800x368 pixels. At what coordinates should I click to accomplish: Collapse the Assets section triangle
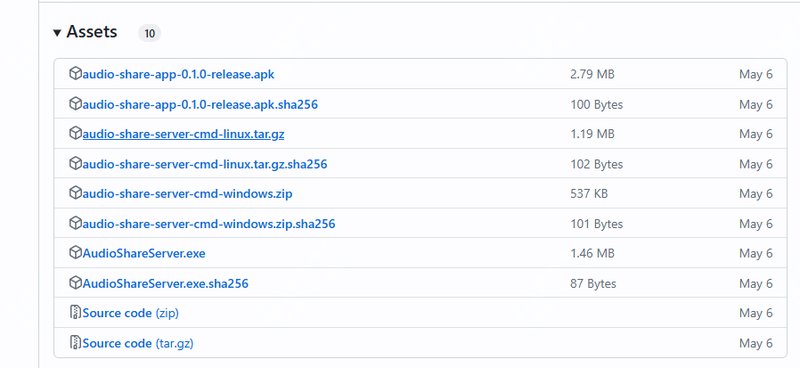click(x=57, y=33)
